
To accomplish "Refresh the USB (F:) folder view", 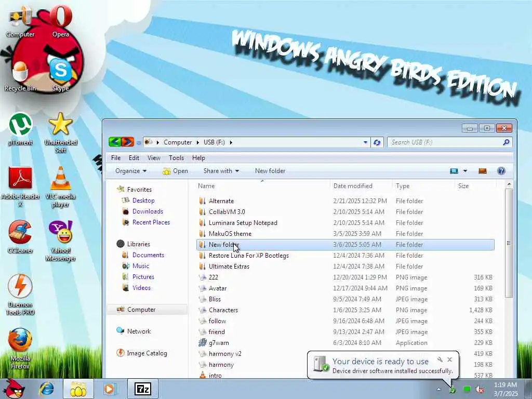I will pyautogui.click(x=377, y=142).
